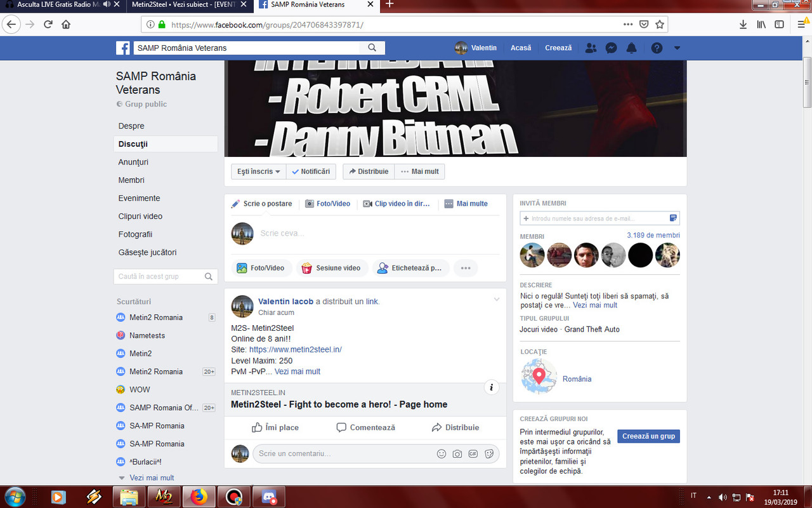Attach a photo using the camera icon
Viewport: 812px width, 508px height.
457,453
